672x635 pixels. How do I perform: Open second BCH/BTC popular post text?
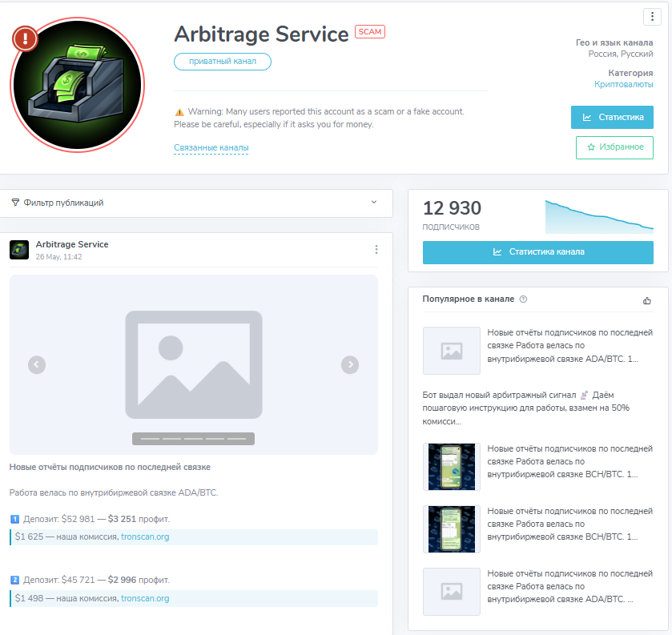(x=570, y=524)
